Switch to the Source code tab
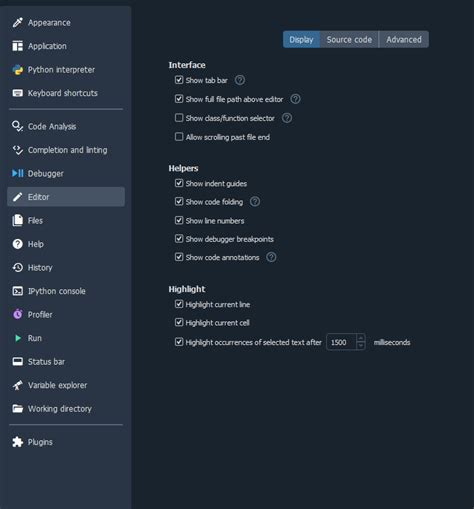 point(349,40)
